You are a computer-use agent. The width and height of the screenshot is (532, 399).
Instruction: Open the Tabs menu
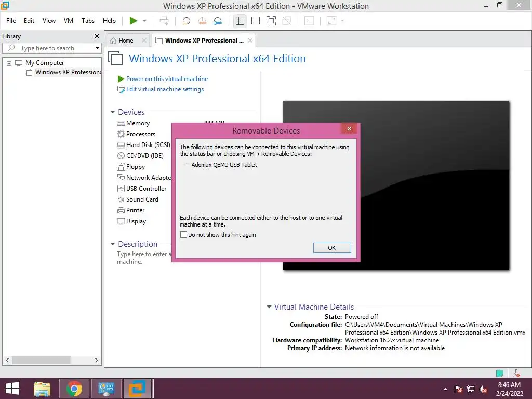pyautogui.click(x=88, y=21)
